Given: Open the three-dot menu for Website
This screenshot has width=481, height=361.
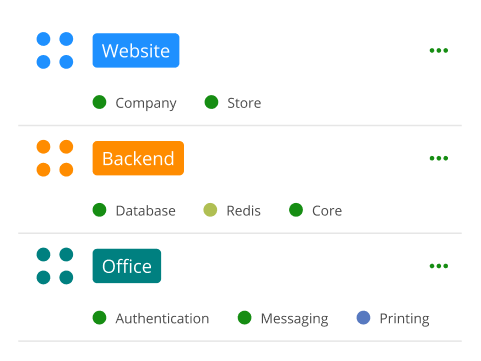Looking at the screenshot, I should (439, 50).
